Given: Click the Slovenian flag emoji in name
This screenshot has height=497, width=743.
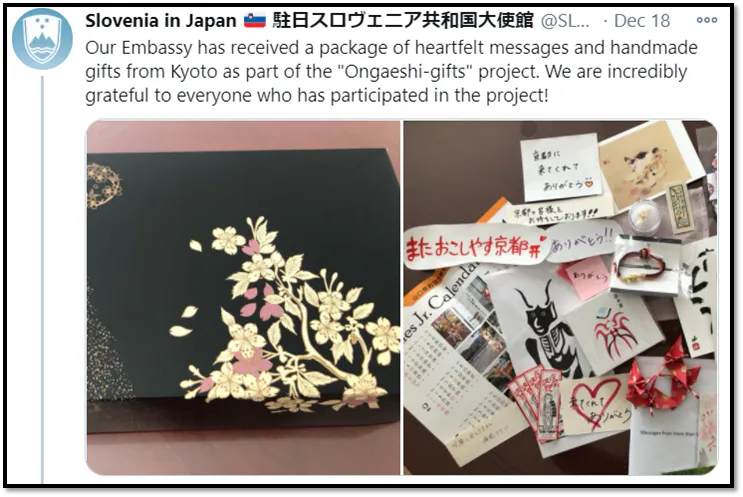Looking at the screenshot, I should (x=255, y=21).
